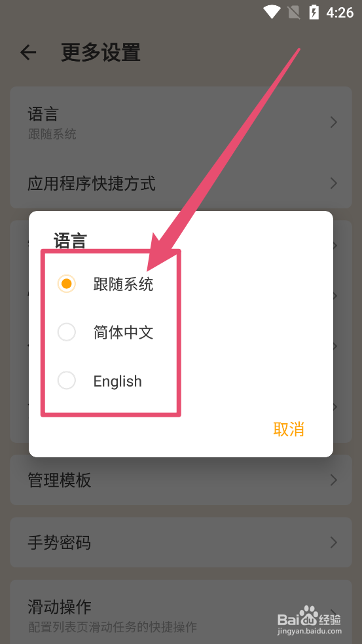The image size is (362, 644).
Task: Tap the 语言 dialog title
Action: (x=70, y=240)
